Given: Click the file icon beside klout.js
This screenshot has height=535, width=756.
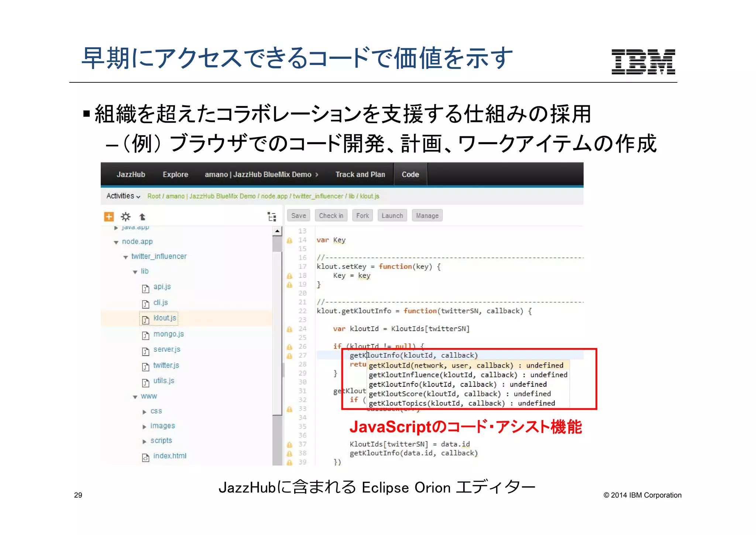Looking at the screenshot, I should coord(146,320).
